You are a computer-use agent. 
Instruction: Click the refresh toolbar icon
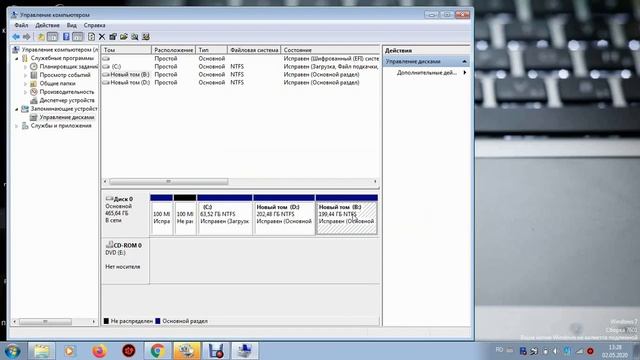[91, 37]
